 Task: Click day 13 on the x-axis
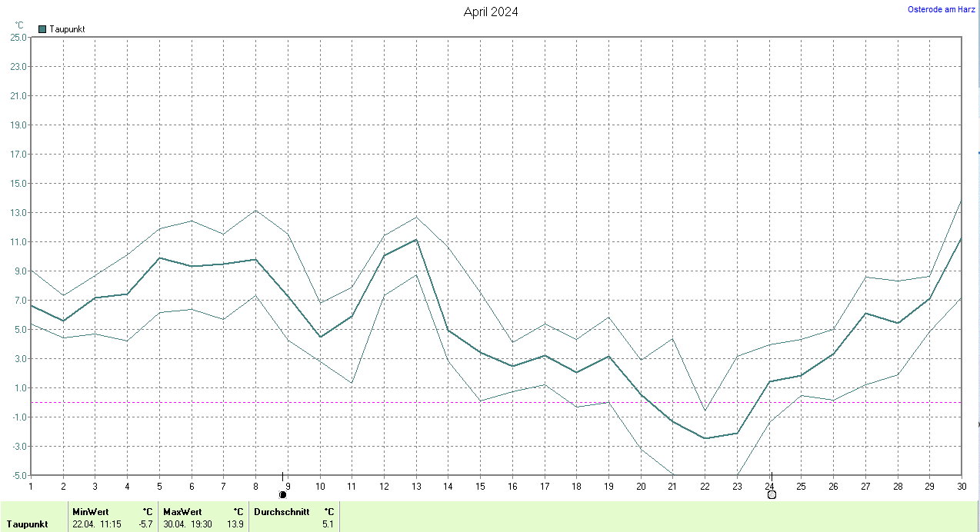coord(416,486)
